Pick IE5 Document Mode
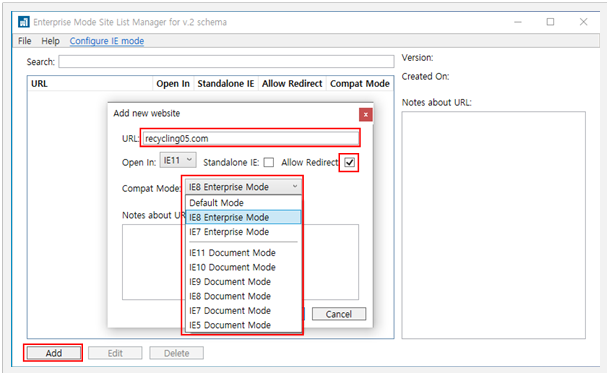The image size is (610, 375). (x=243, y=325)
